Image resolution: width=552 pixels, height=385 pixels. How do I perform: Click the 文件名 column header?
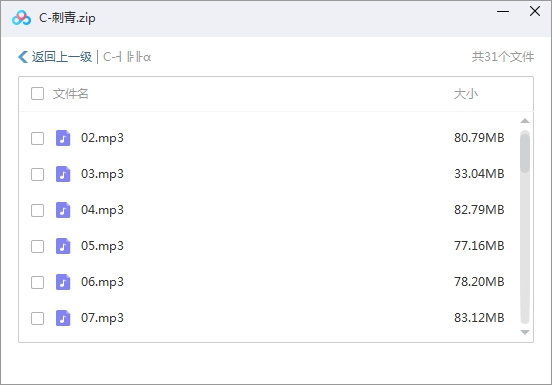pos(70,94)
